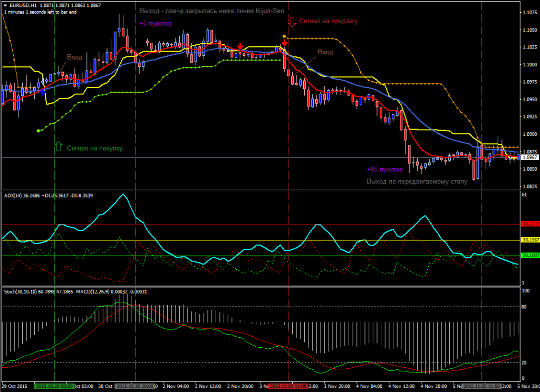
Task: Click the current price tag 1.0867
Action: 529,157
